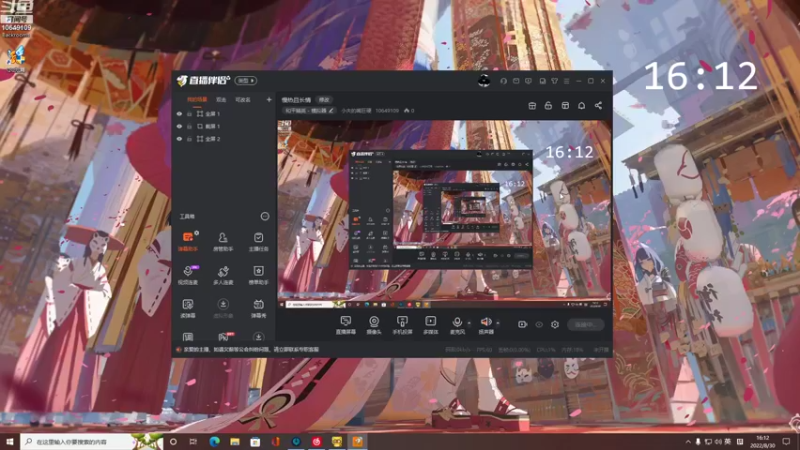Click the first box icon above preview
Screen dimensions: 800x450
pyautogui.click(x=532, y=106)
